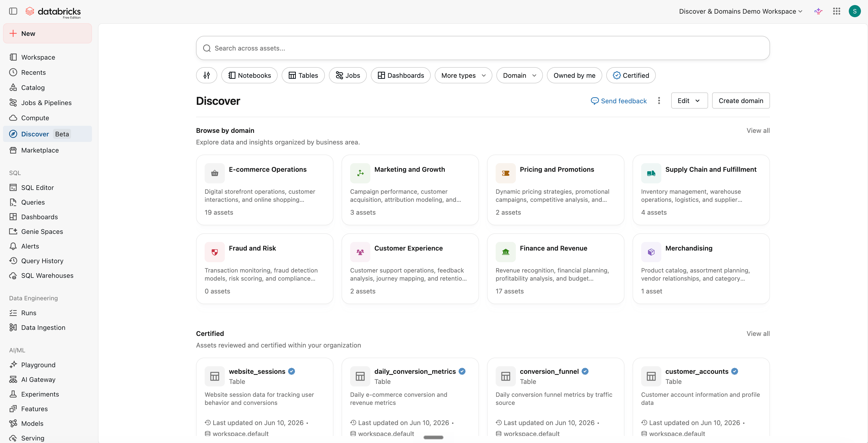Open Data Ingestion in the sidebar

click(x=47, y=327)
